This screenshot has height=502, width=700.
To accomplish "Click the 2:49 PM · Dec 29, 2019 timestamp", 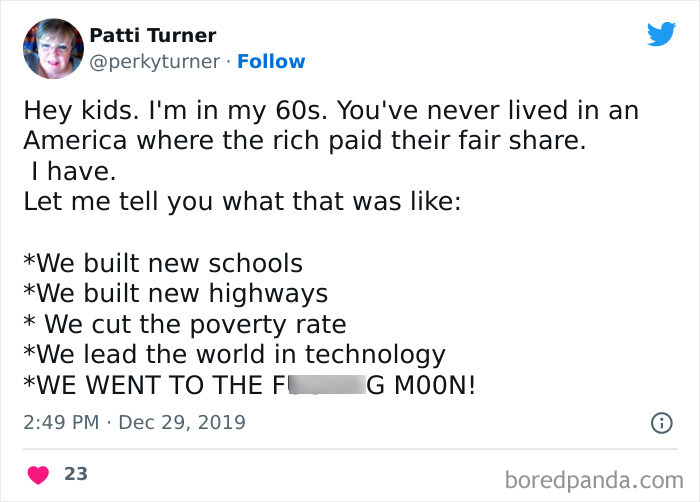I will coord(133,423).
